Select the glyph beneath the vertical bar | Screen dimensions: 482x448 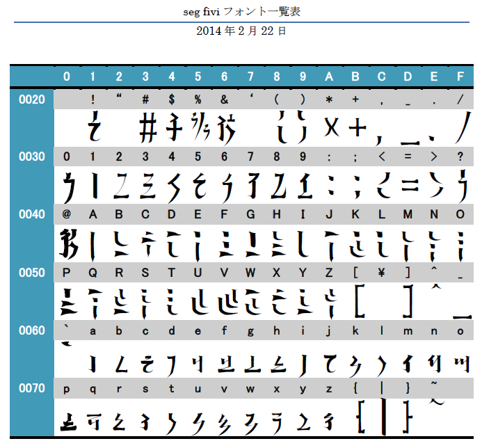[x=383, y=417]
